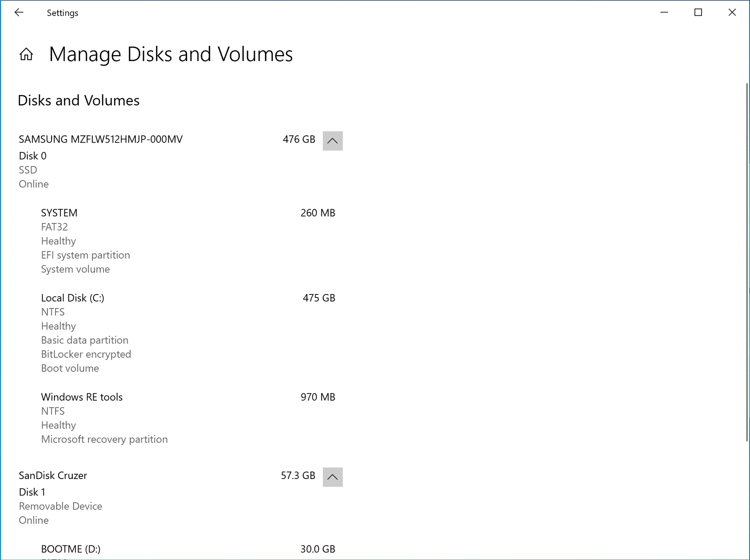
Task: Click the home icon beside the page title
Action: tap(27, 55)
